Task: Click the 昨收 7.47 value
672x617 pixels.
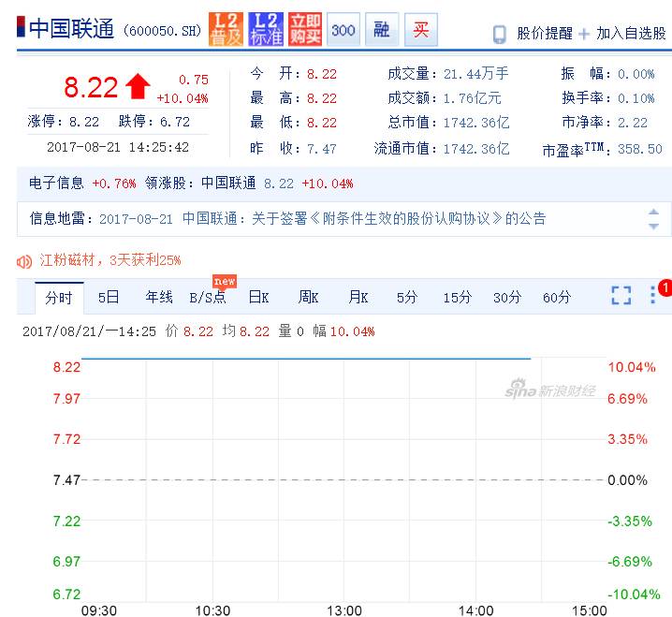Action: [321, 149]
